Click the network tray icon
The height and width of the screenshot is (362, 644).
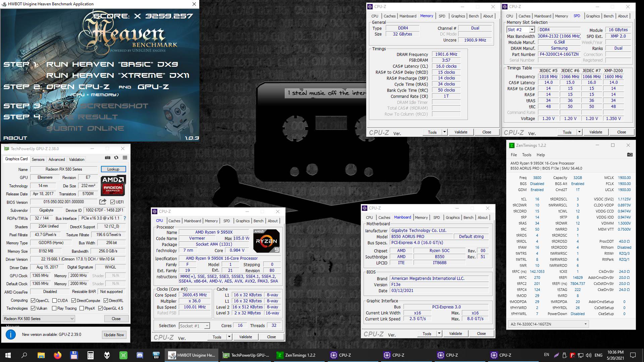[x=581, y=355]
